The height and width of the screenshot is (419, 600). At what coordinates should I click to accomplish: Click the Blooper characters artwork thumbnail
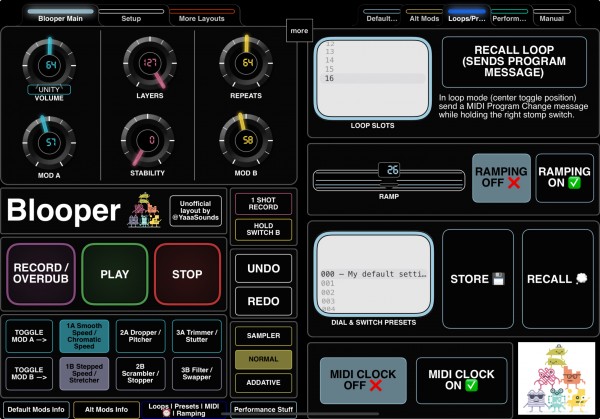556,378
